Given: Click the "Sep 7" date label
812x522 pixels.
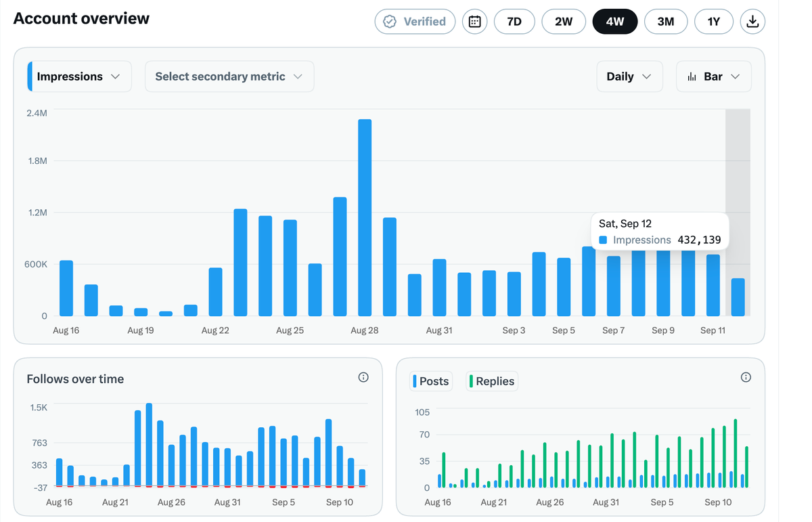Looking at the screenshot, I should coord(614,330).
